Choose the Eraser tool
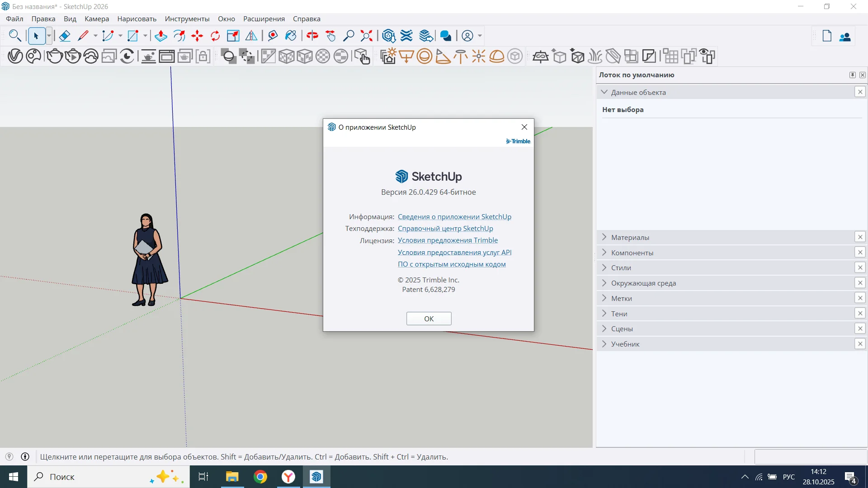 coord(65,36)
